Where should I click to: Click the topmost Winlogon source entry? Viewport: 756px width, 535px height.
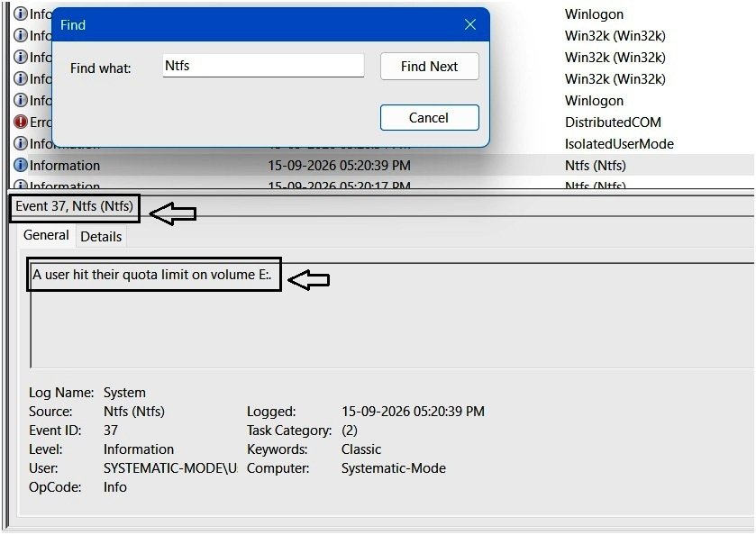click(x=594, y=14)
